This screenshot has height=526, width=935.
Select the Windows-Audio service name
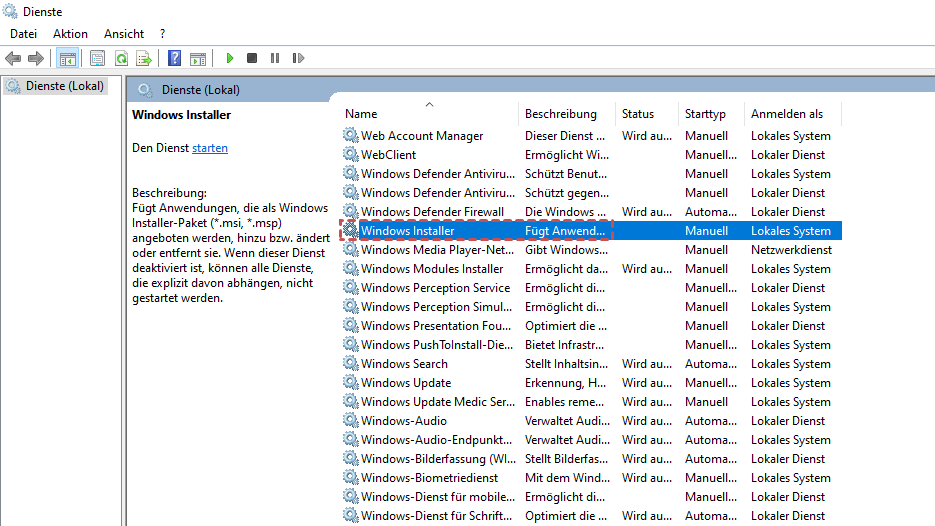(404, 421)
